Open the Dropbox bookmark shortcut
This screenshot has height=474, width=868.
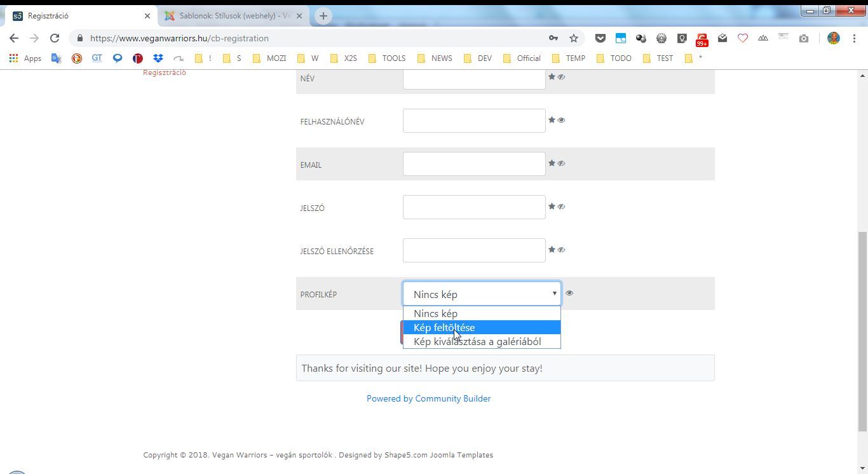[x=158, y=58]
